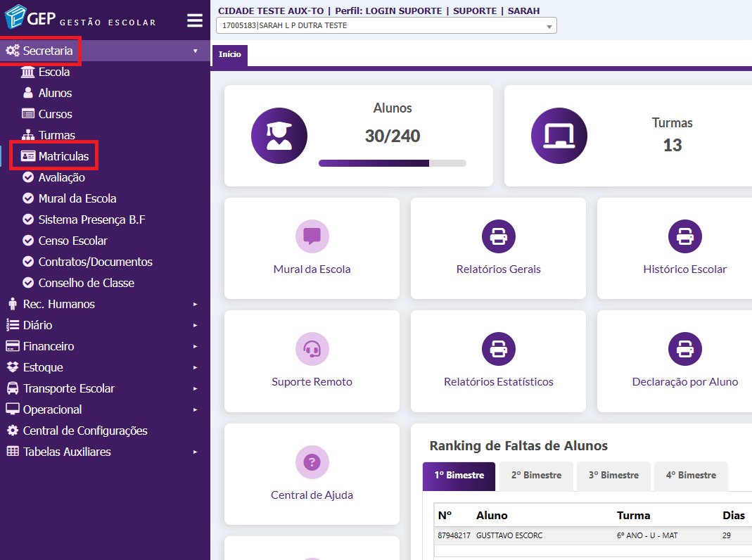Open Central de Ajuda question icon
Screen dimensions: 752x560
click(312, 462)
